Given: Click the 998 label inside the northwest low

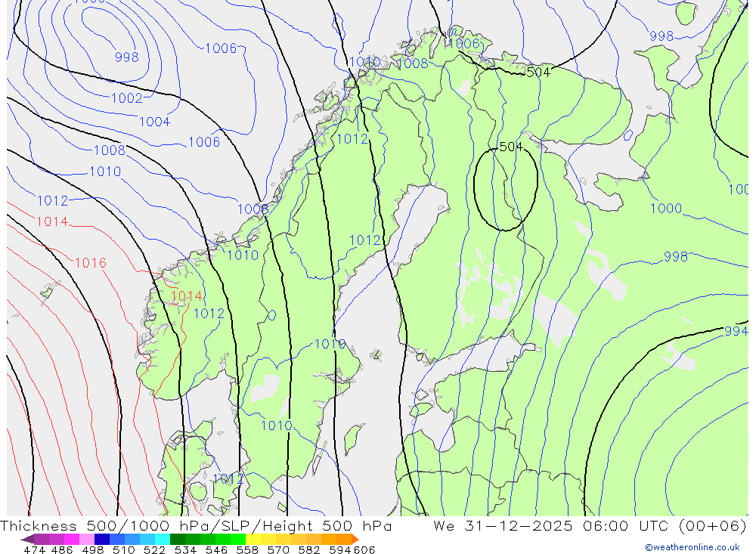Looking at the screenshot, I should point(127,57).
